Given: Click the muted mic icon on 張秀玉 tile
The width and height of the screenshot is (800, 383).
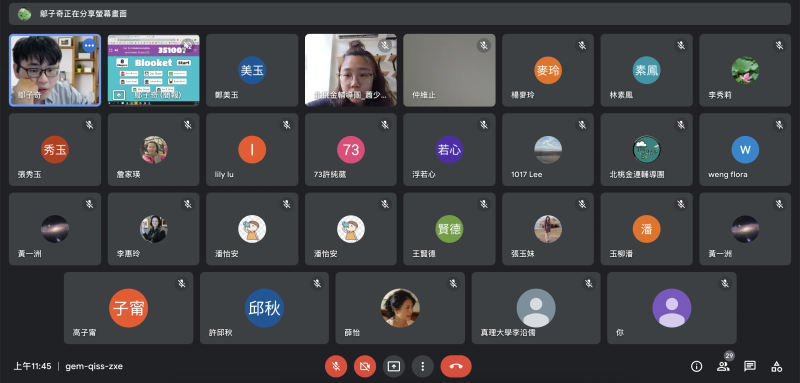Looking at the screenshot, I should (x=89, y=124).
